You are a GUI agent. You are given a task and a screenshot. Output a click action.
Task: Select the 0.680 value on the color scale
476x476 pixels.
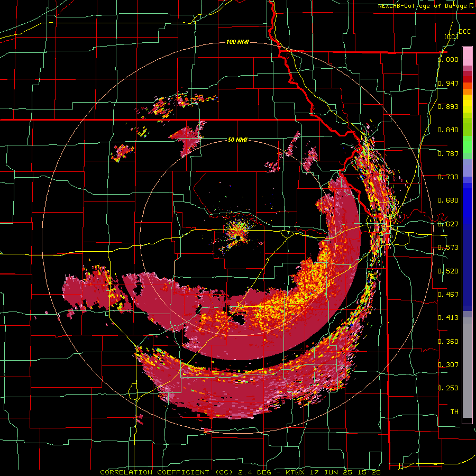click(x=448, y=200)
